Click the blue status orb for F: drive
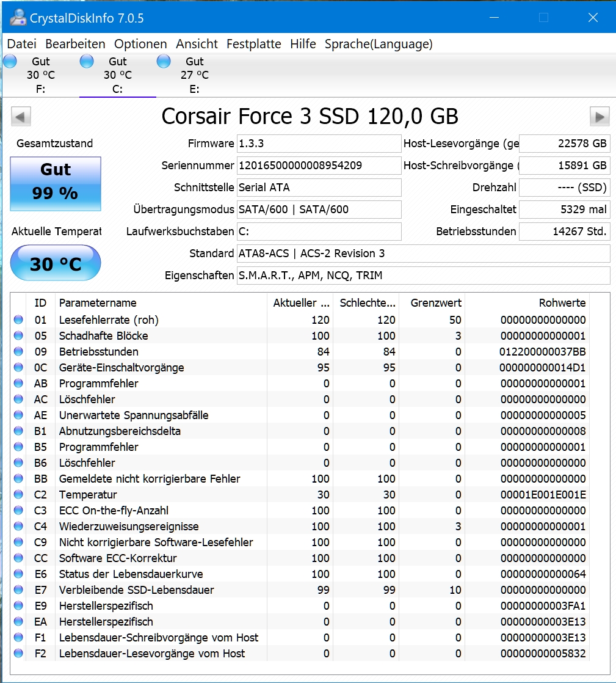The image size is (616, 683). pyautogui.click(x=10, y=62)
